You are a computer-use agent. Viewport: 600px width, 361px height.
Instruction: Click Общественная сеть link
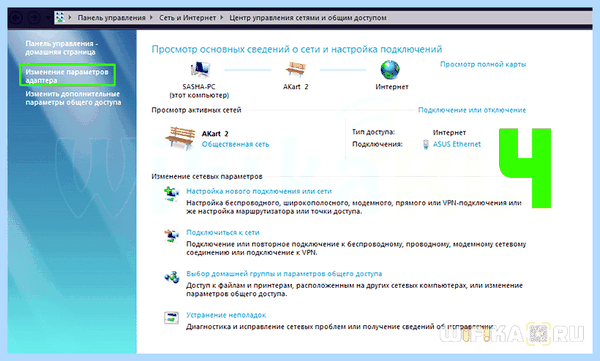coord(235,144)
